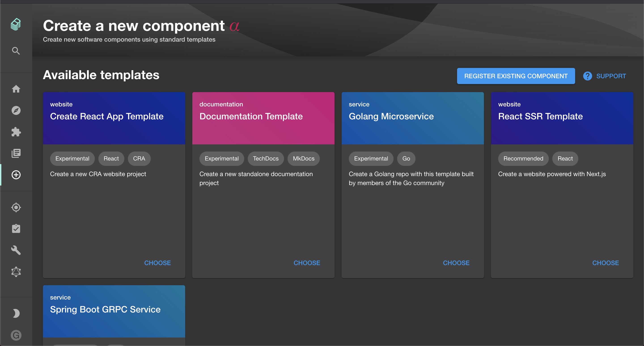Click the Spring Boot GRPC Service card

click(114, 311)
